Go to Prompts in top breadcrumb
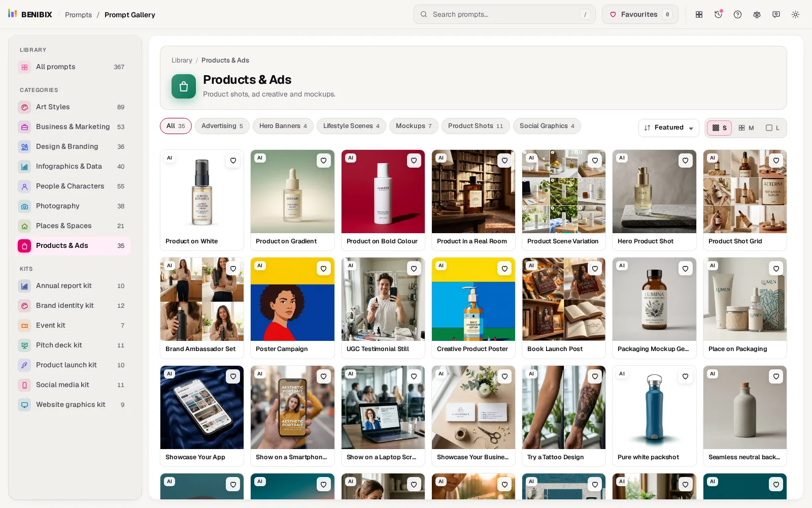Viewport: 812px width, 508px height. 78,15
